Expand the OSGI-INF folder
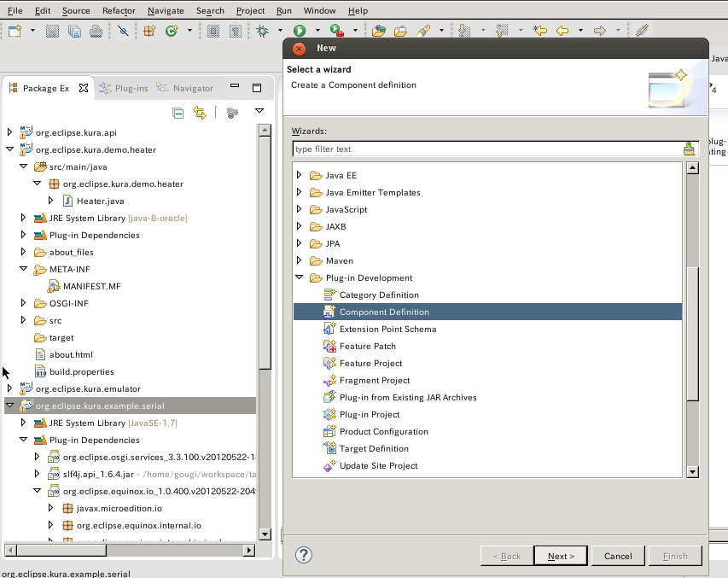Viewport: 728px width, 578px height. pos(23,303)
